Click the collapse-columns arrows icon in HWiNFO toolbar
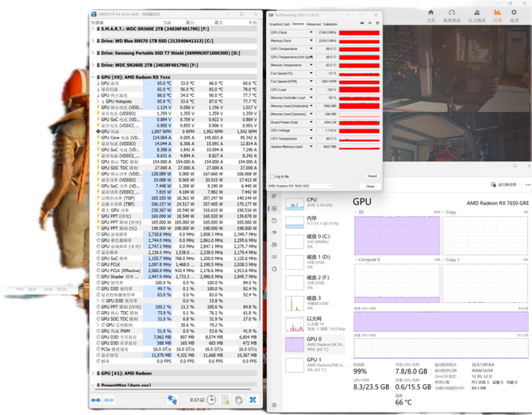The image size is (532, 415). point(109,400)
